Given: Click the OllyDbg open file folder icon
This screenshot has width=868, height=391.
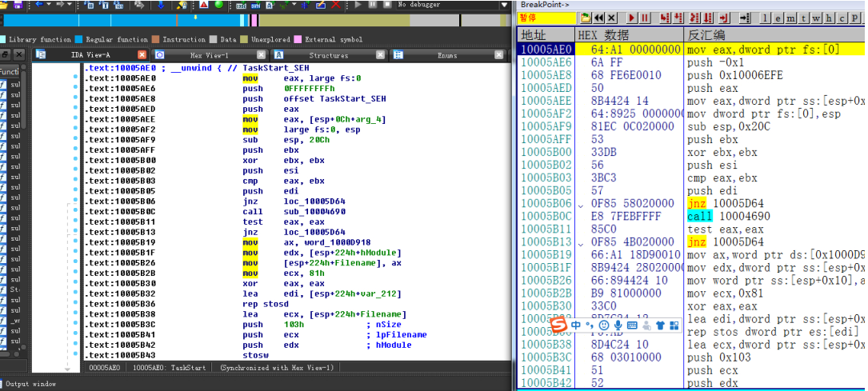Looking at the screenshot, I should point(585,18).
